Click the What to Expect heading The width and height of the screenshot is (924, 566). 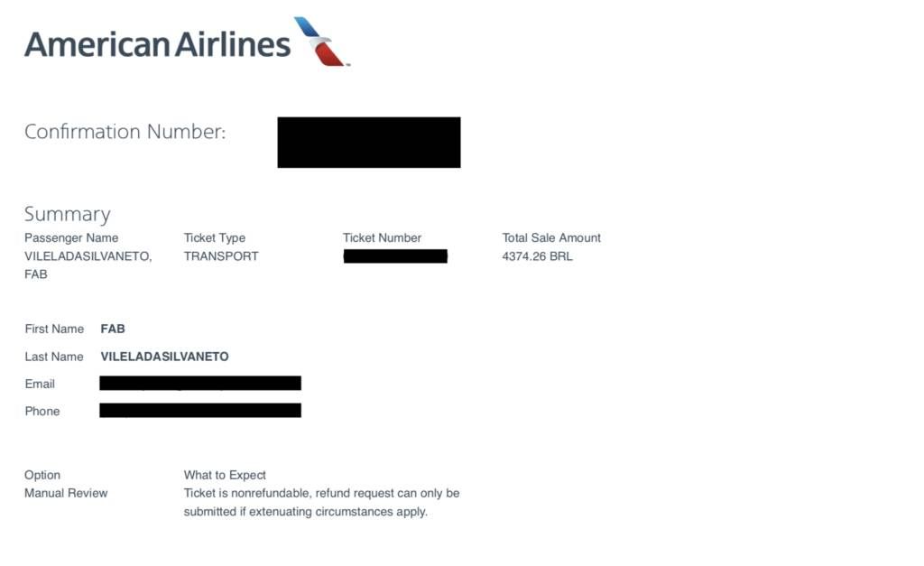point(225,475)
